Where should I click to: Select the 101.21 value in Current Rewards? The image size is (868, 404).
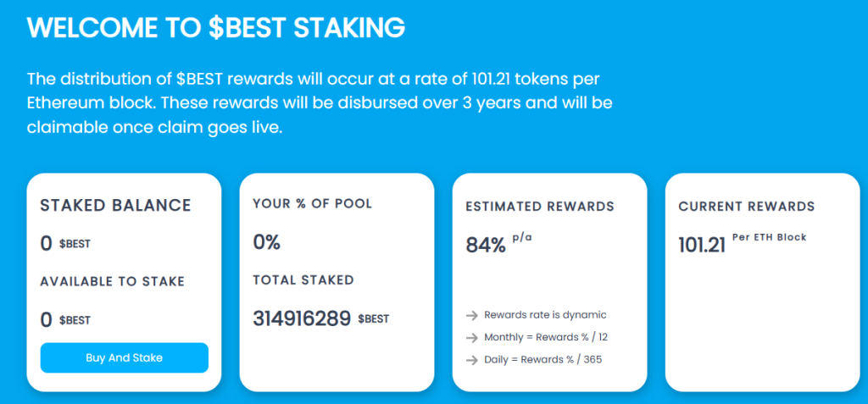click(x=702, y=246)
